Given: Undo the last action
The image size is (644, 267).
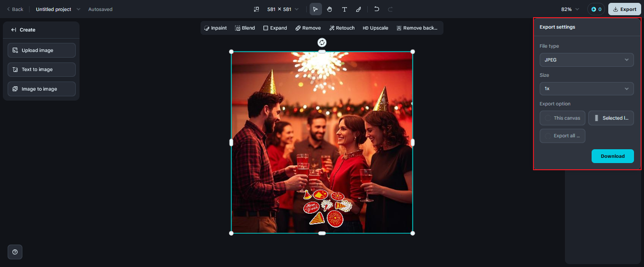Looking at the screenshot, I should click(376, 9).
